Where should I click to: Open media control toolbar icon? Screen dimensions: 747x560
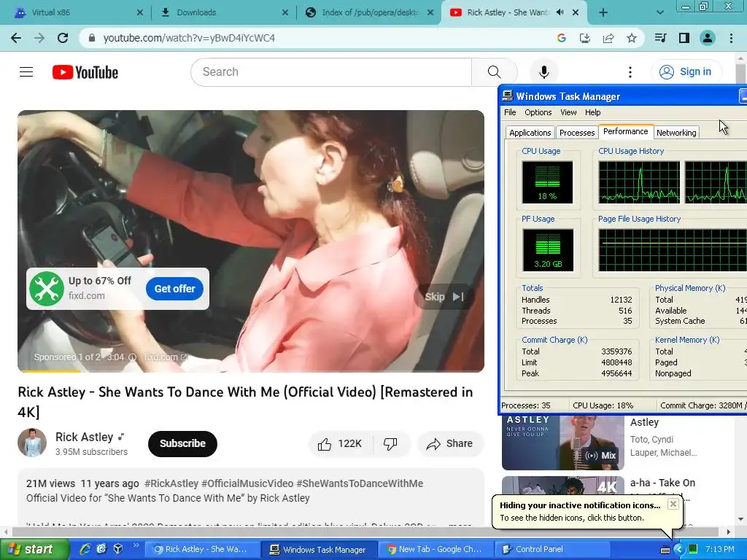(660, 38)
